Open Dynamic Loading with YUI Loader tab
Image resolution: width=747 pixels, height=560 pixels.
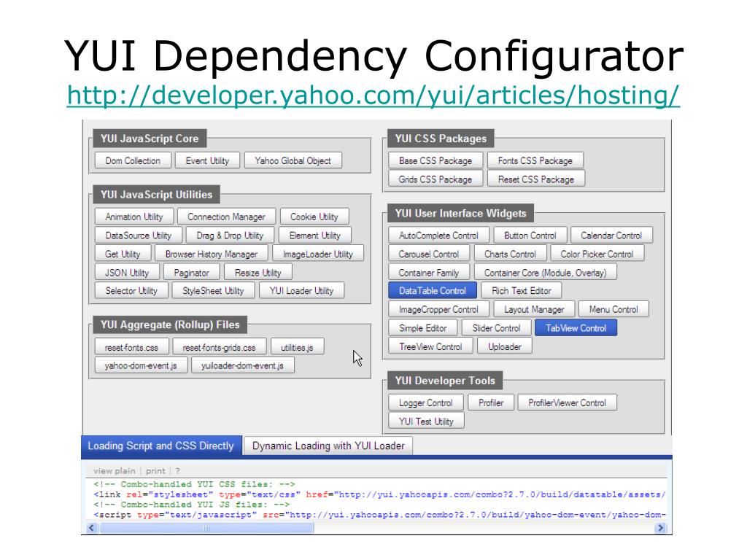[328, 446]
